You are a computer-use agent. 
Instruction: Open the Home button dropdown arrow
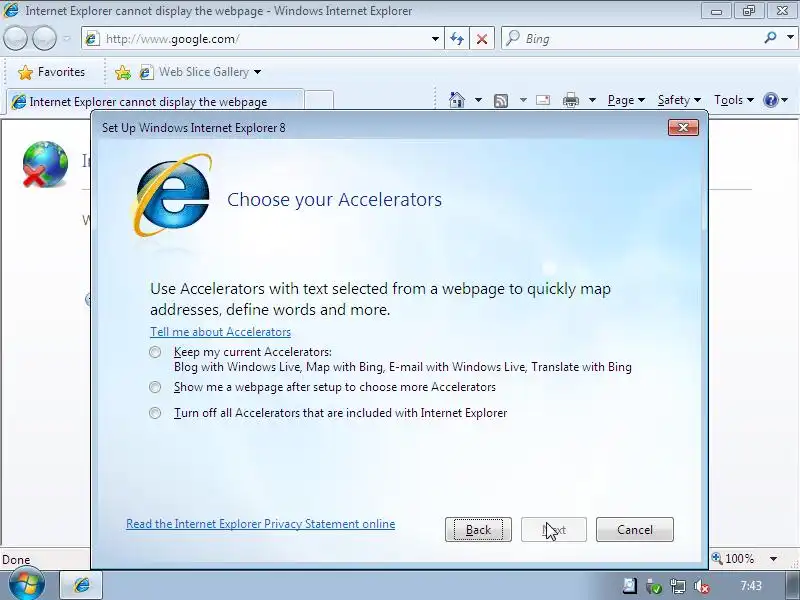point(478,100)
